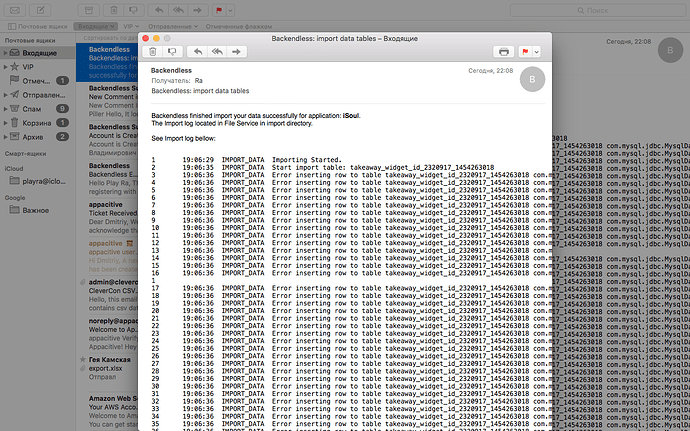Click the Сортировать sort header in the message list
690x431 pixels.
[108, 38]
